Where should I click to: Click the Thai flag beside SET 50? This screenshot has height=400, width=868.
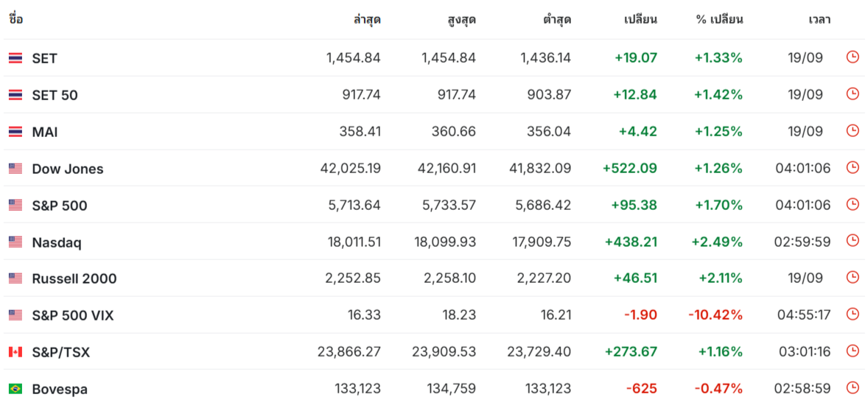coord(15,95)
